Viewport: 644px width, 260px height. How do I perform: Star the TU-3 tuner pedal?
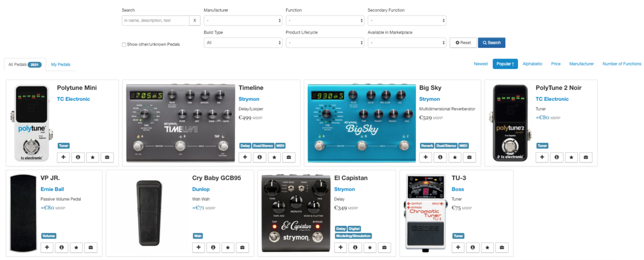[x=488, y=247]
